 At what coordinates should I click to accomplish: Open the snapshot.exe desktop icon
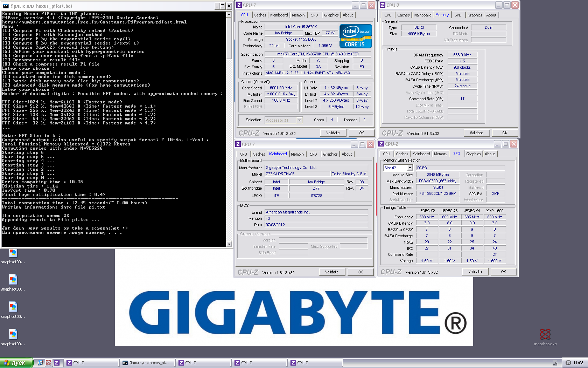coord(545,337)
